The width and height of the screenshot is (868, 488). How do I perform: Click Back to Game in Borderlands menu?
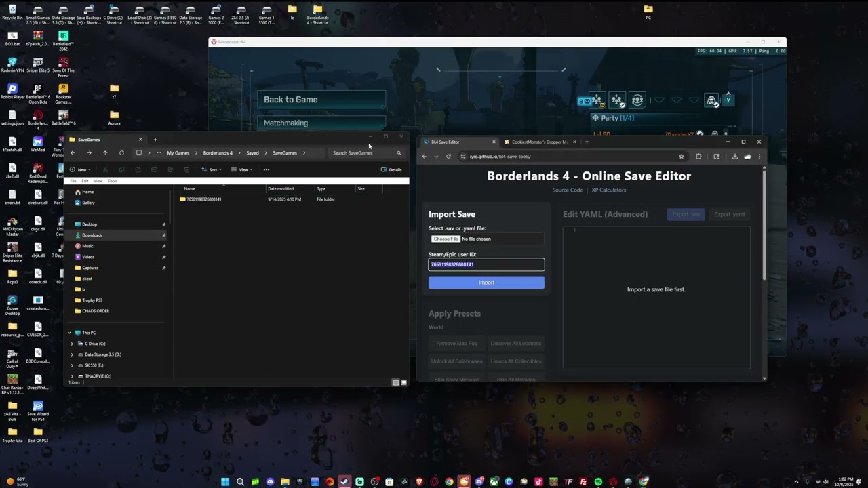pos(321,100)
